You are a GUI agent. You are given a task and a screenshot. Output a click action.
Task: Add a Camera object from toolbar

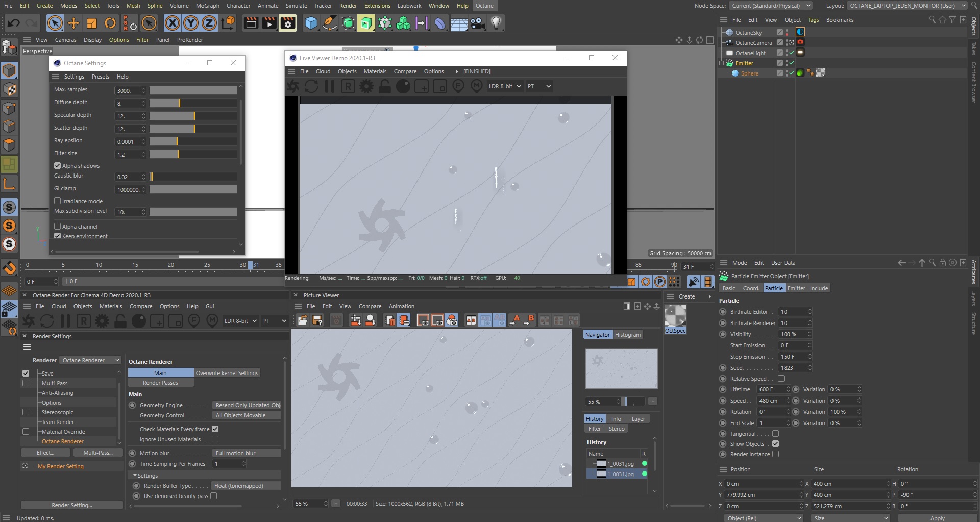tap(478, 23)
